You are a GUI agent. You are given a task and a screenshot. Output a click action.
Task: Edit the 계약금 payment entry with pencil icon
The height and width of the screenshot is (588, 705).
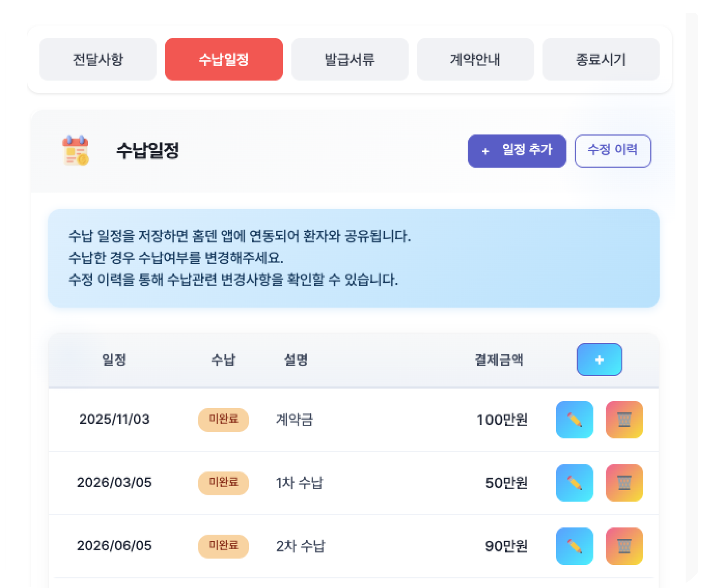(x=575, y=420)
